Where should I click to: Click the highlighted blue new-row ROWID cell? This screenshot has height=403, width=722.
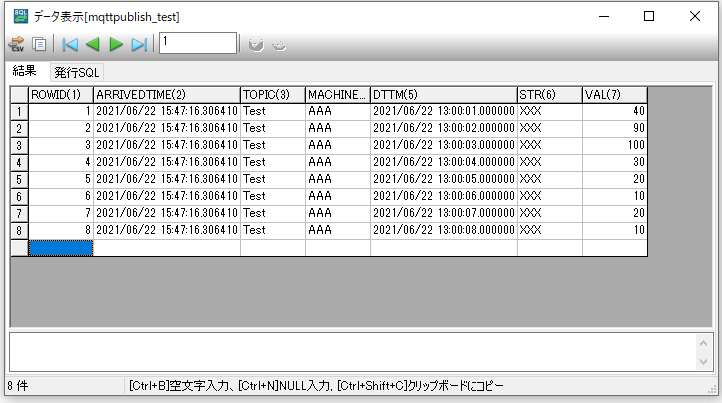click(61, 248)
